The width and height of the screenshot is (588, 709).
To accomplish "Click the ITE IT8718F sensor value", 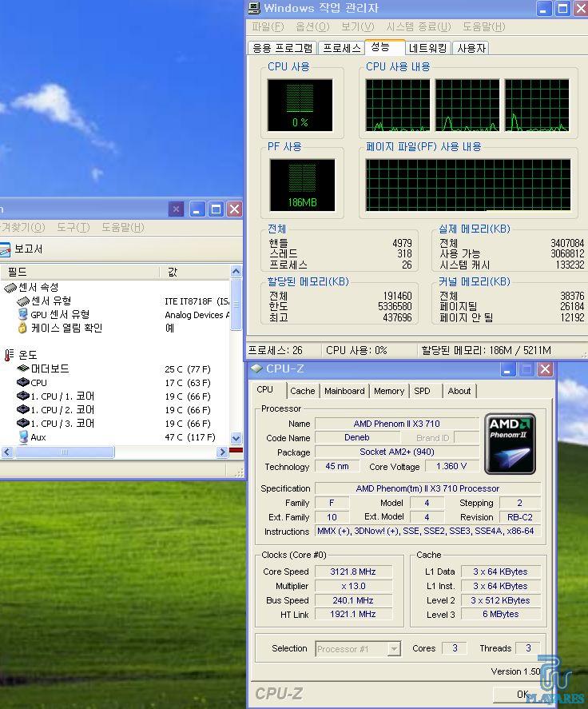I will [197, 301].
